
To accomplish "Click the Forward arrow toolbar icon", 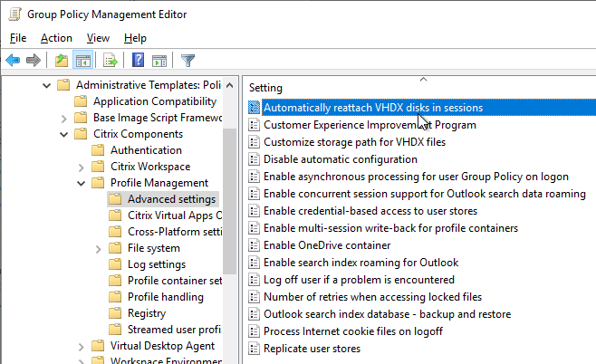I will point(34,60).
